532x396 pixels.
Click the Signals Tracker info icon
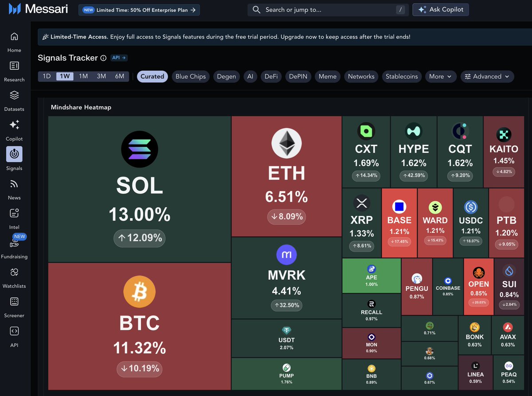tap(103, 58)
